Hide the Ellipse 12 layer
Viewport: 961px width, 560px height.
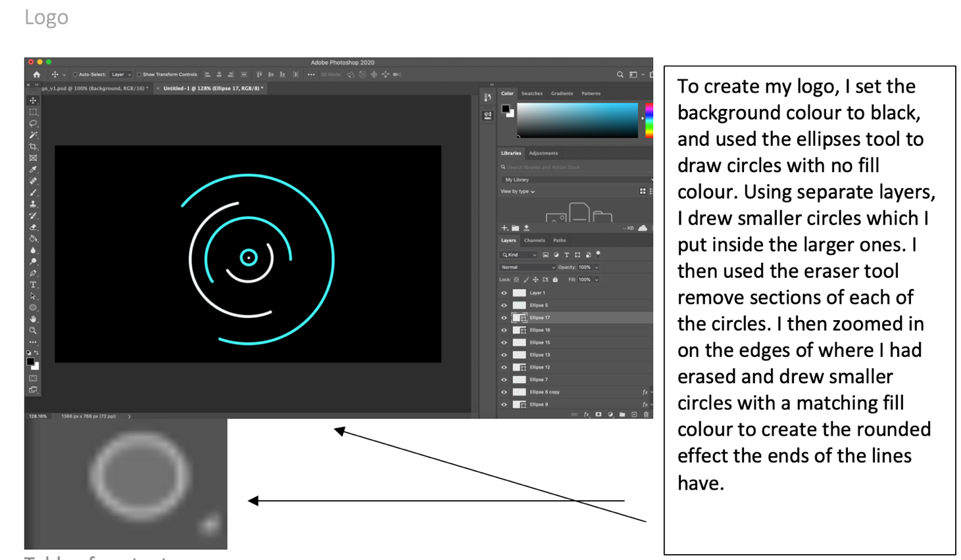505,367
